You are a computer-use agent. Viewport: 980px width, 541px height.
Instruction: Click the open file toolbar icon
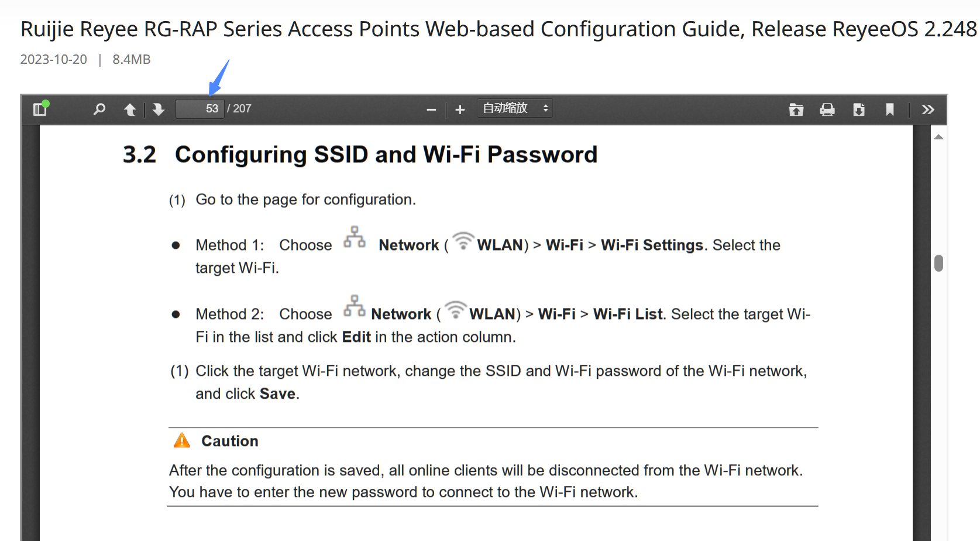tap(796, 109)
